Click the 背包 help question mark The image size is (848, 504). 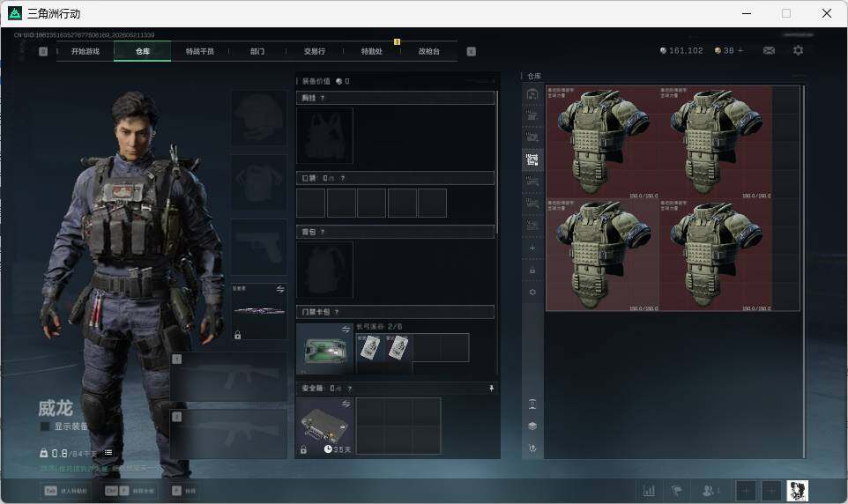pyautogui.click(x=323, y=232)
